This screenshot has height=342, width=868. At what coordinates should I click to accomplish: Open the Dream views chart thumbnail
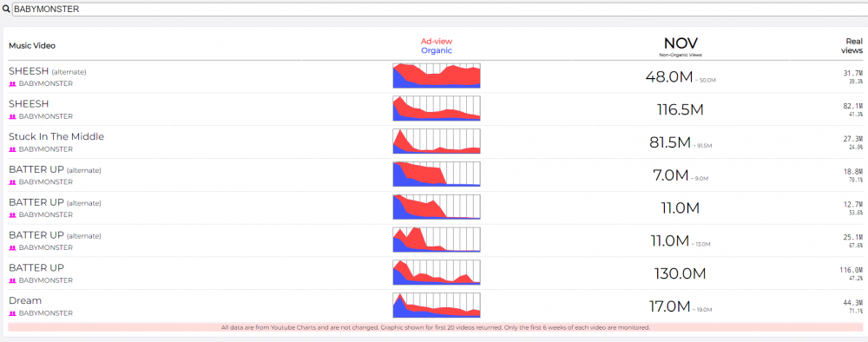click(x=437, y=305)
